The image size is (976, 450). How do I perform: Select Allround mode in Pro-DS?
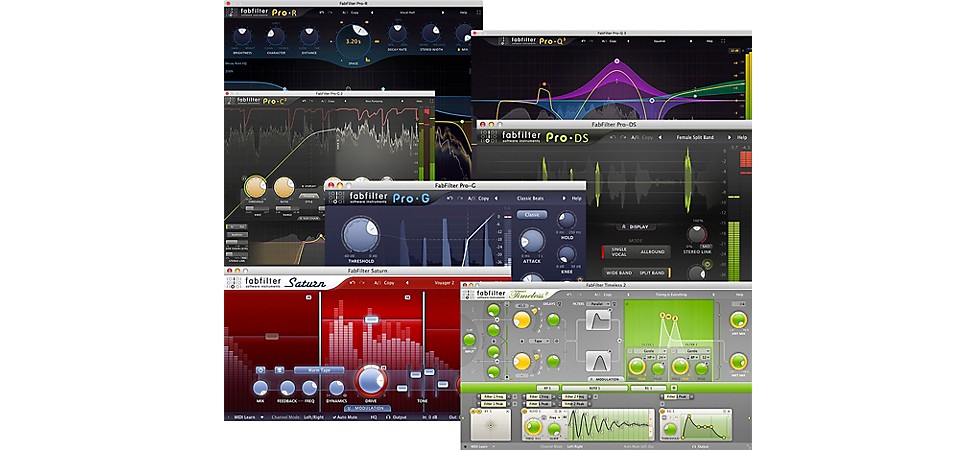pos(652,252)
